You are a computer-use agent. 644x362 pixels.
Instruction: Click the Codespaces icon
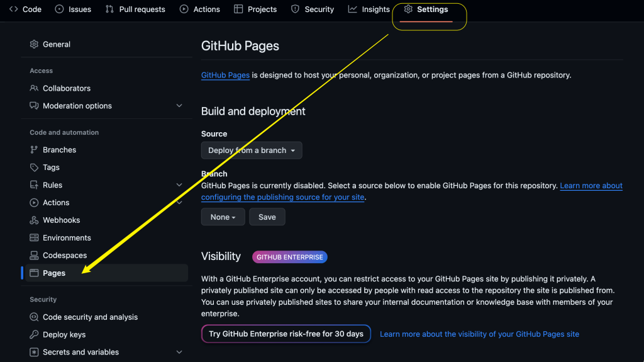(34, 256)
